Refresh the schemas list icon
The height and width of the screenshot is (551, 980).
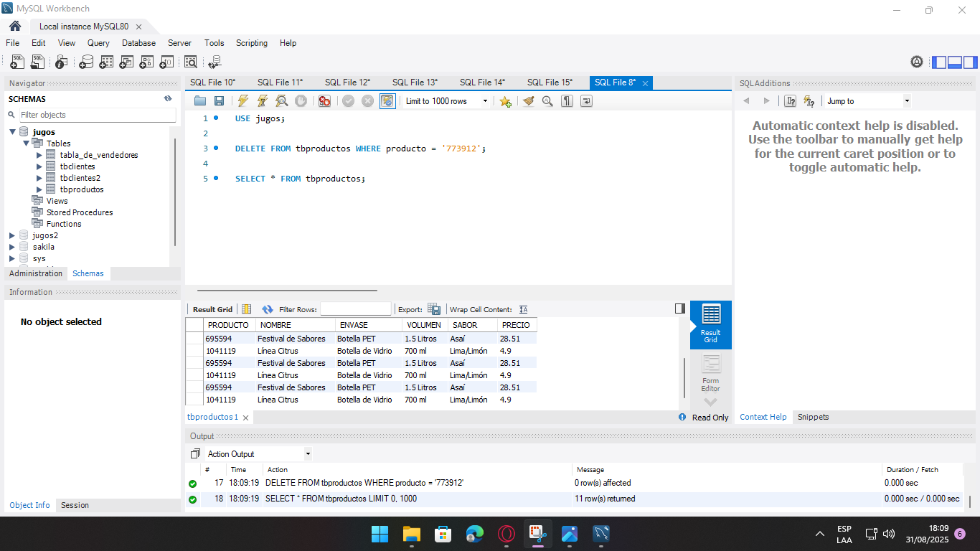click(168, 99)
